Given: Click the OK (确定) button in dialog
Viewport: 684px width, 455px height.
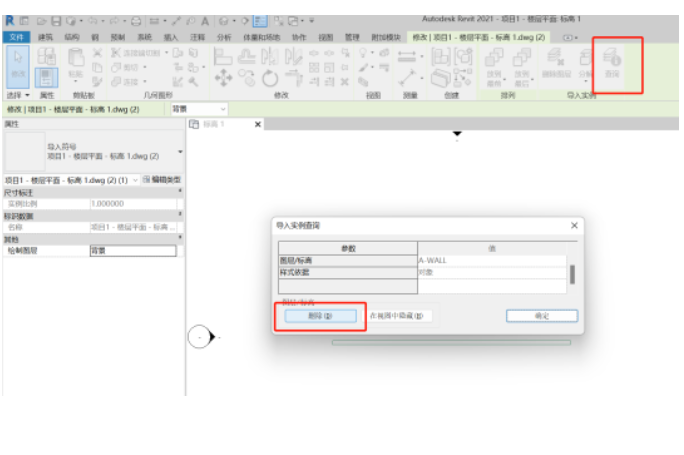Looking at the screenshot, I should [542, 316].
